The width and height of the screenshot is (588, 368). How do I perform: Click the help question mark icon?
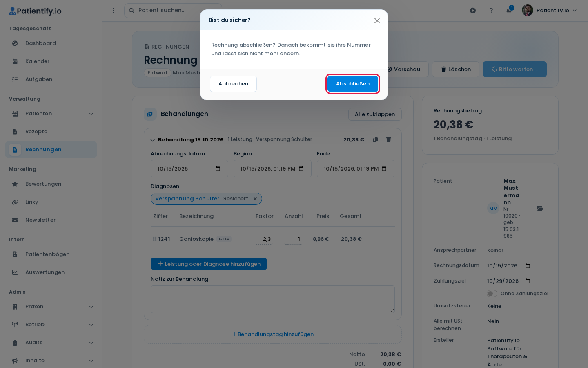491,11
